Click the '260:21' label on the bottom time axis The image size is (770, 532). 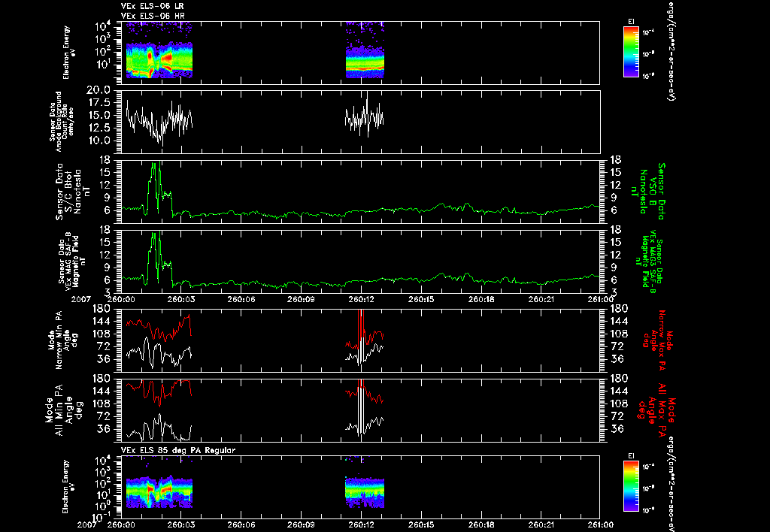(x=541, y=524)
